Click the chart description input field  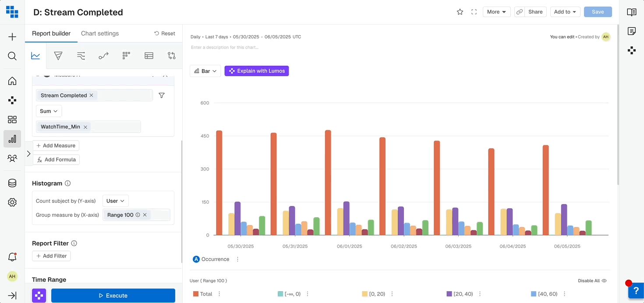225,47
